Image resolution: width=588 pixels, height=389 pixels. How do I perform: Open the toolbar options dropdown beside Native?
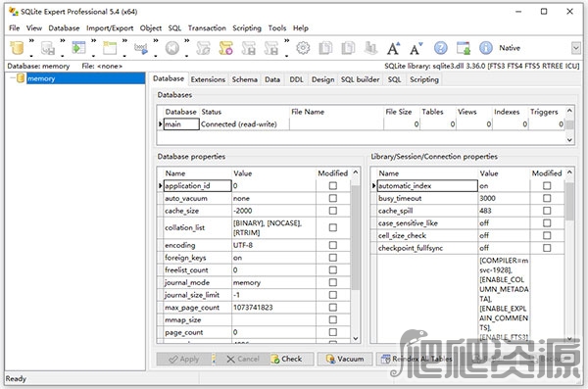tap(575, 48)
